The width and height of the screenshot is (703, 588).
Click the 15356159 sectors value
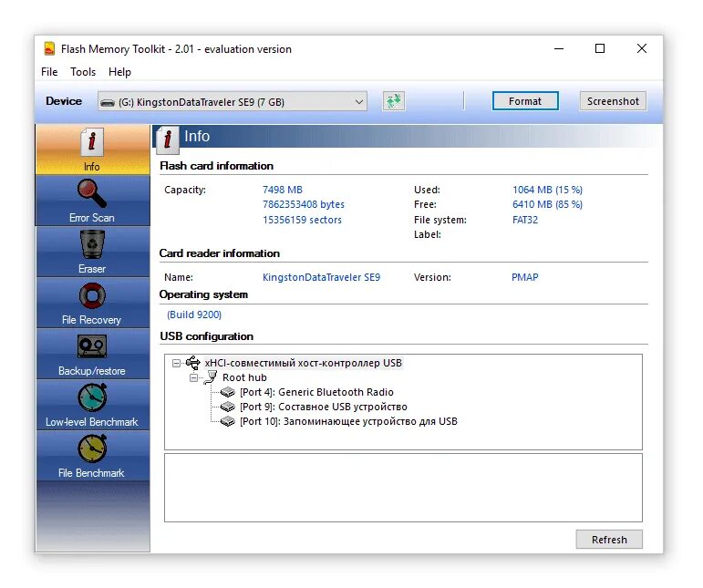tap(302, 220)
